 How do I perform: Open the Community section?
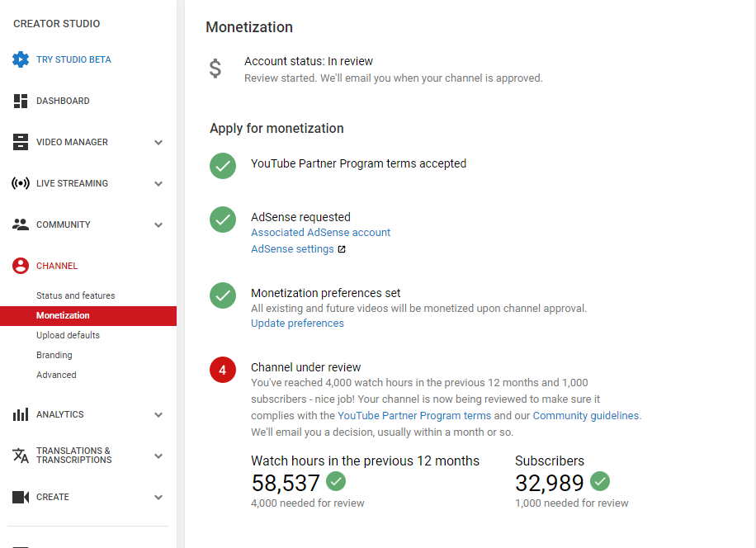[x=64, y=224]
